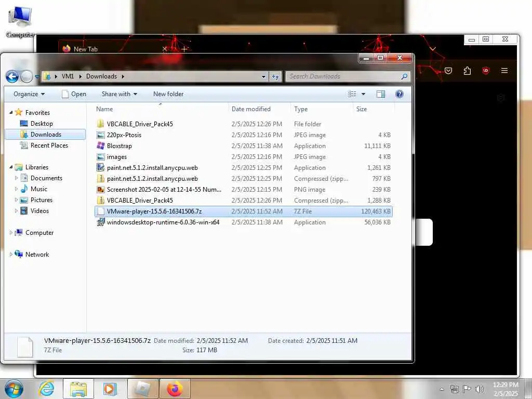This screenshot has height=399, width=532.
Task: Click Windows Media Player taskbar icon
Action: (110, 389)
